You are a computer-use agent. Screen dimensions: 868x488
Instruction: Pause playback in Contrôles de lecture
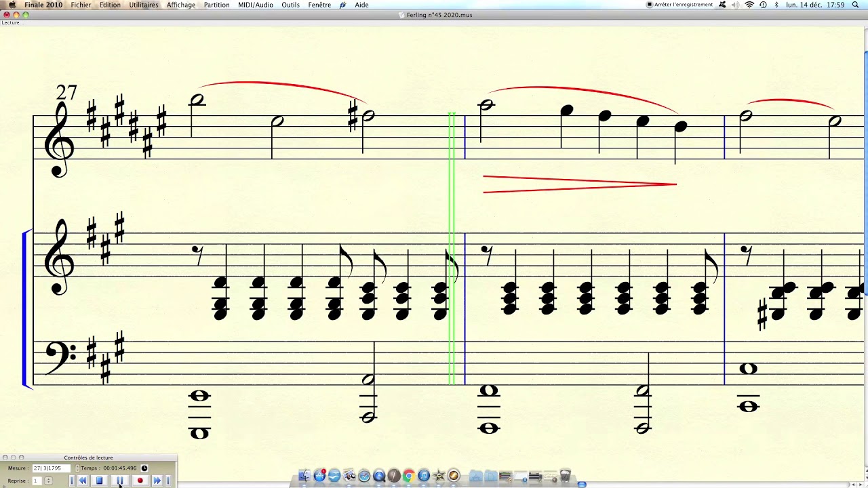point(120,481)
